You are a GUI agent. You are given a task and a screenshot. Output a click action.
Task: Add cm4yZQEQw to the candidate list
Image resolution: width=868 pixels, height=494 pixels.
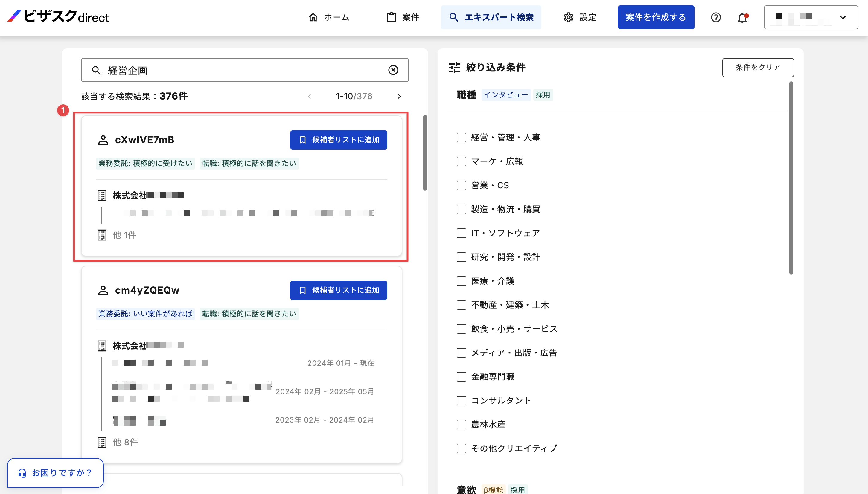[x=339, y=290]
